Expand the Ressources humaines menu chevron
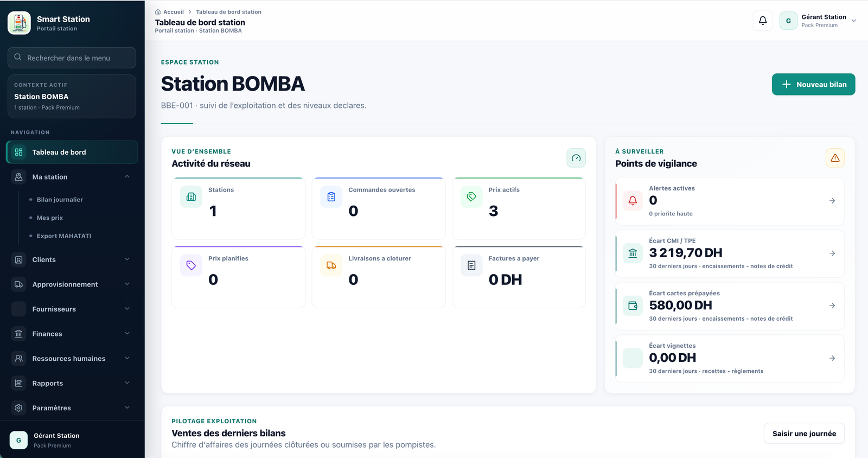 (127, 359)
